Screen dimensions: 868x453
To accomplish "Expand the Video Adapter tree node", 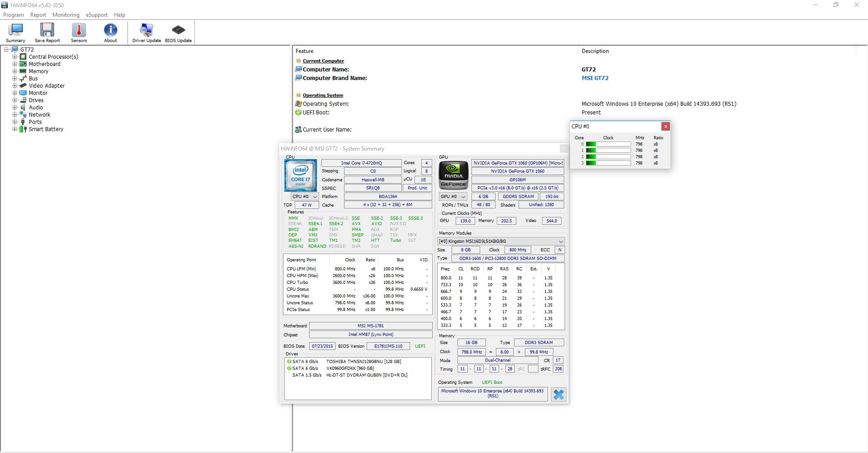I will point(15,86).
